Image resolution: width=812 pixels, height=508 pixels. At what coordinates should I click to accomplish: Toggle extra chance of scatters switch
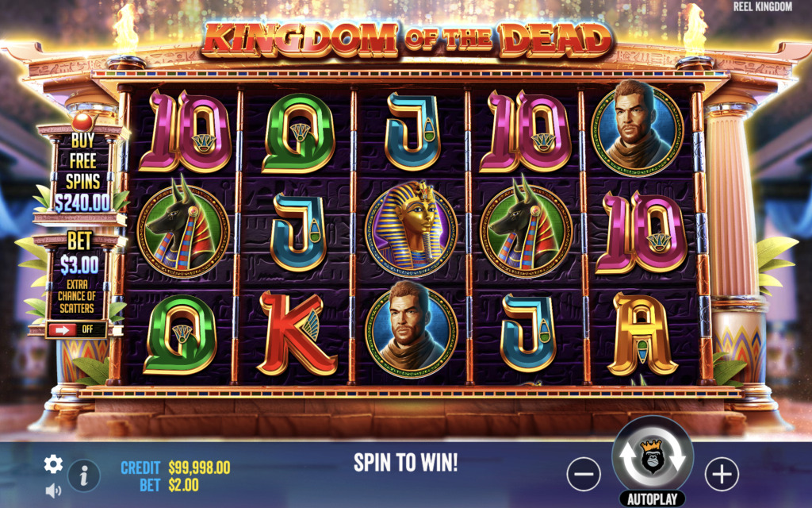[x=76, y=329]
